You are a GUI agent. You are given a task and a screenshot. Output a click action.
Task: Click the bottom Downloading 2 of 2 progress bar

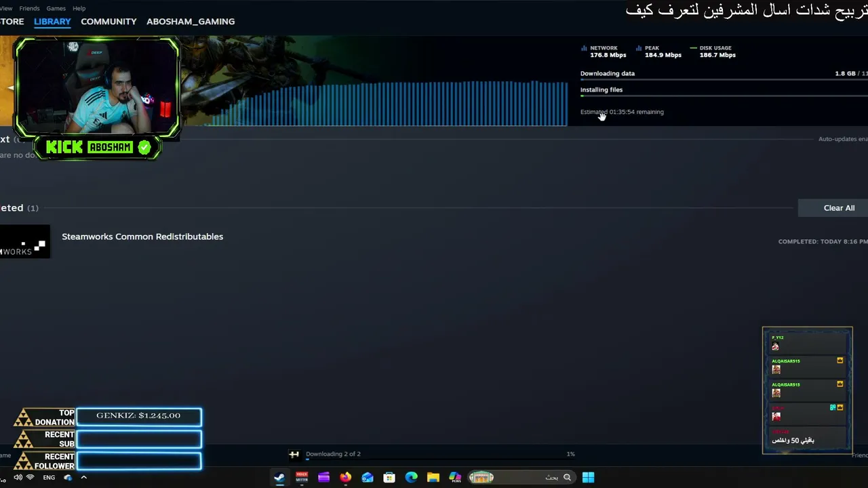click(x=441, y=460)
